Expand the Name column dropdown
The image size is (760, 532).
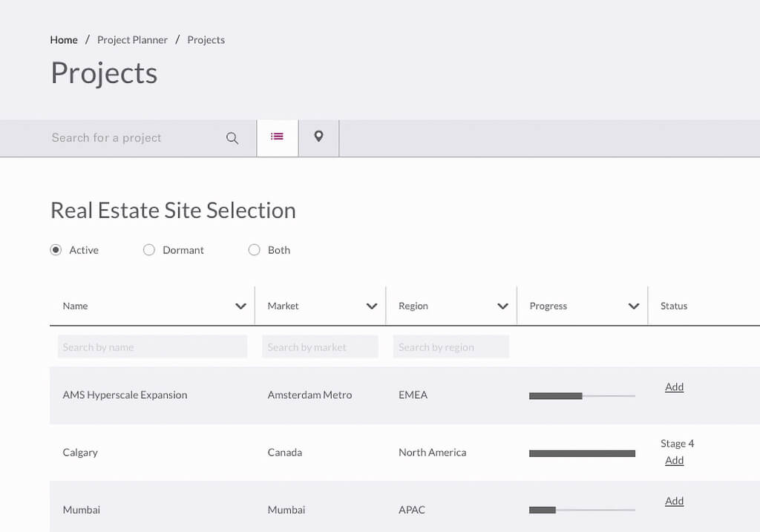240,306
